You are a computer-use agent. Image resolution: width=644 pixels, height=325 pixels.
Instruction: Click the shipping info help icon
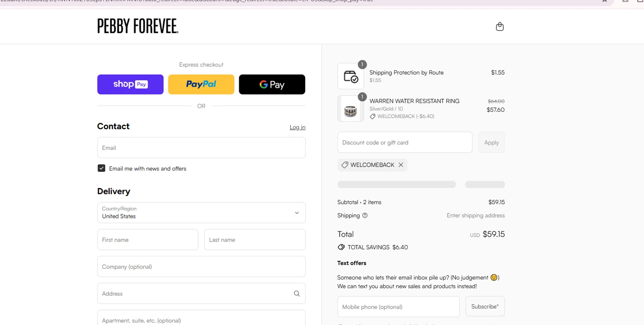coord(365,216)
